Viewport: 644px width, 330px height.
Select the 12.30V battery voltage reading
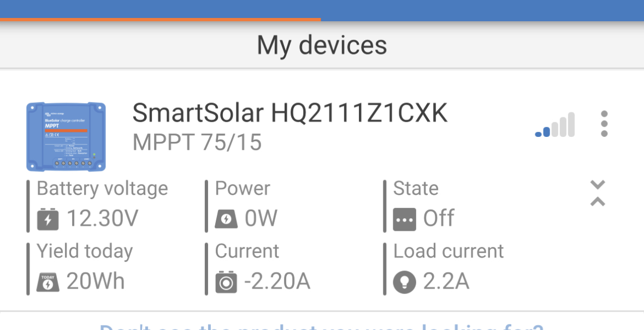102,219
